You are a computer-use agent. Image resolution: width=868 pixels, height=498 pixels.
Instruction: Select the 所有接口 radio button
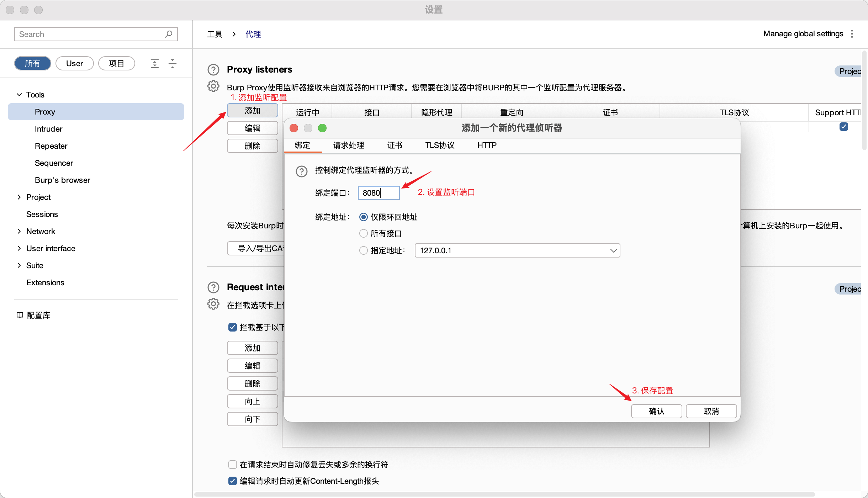(363, 233)
